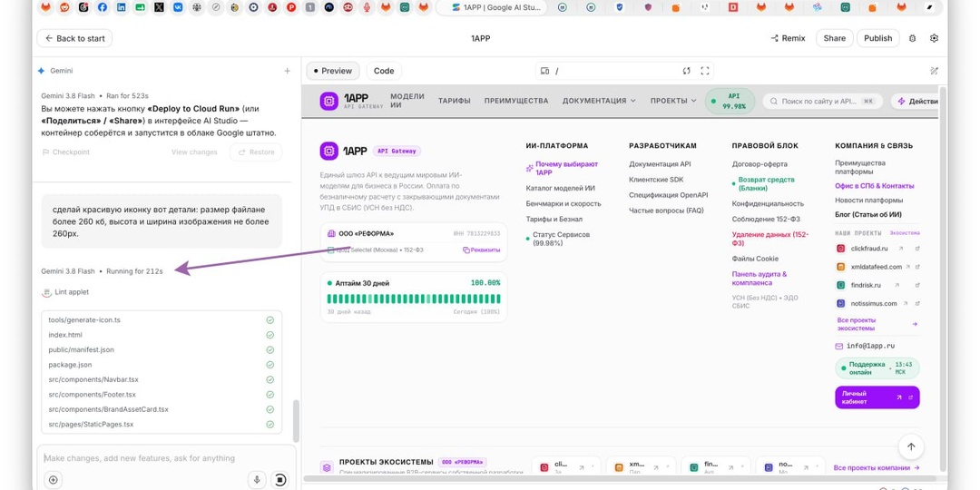
Task: Click the Share button
Action: pos(835,38)
